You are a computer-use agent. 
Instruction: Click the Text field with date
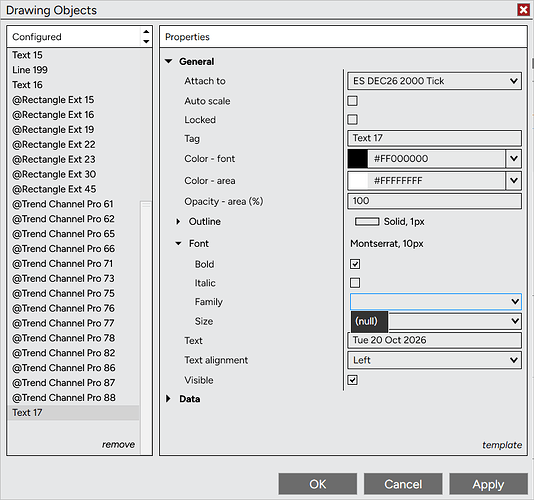[435, 340]
